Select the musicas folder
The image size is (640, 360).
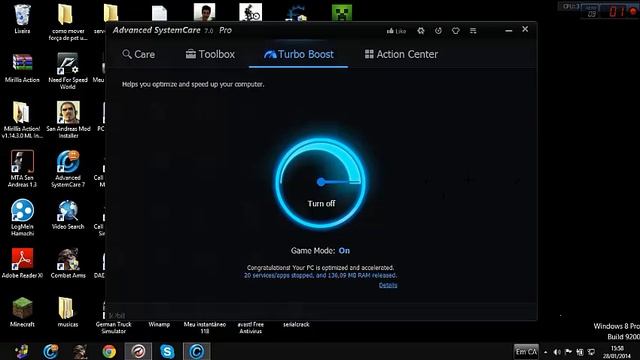68,313
